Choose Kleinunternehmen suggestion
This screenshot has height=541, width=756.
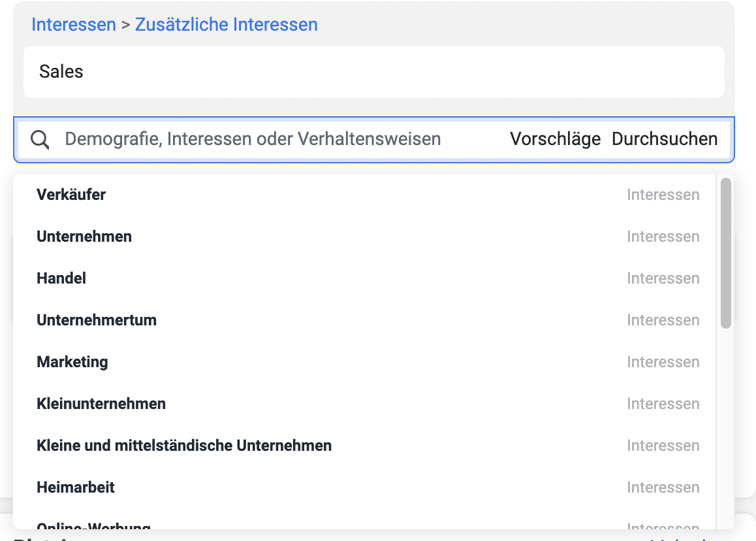coord(101,404)
